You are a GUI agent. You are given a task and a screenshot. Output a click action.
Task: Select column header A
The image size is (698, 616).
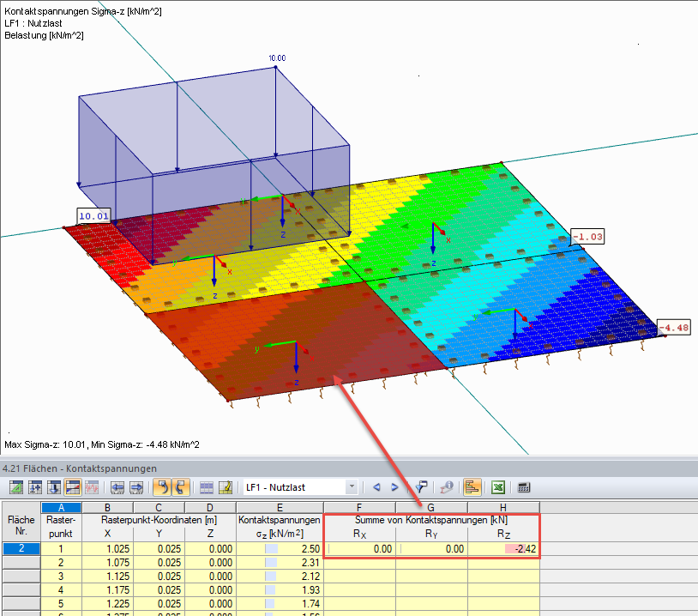coord(61,507)
